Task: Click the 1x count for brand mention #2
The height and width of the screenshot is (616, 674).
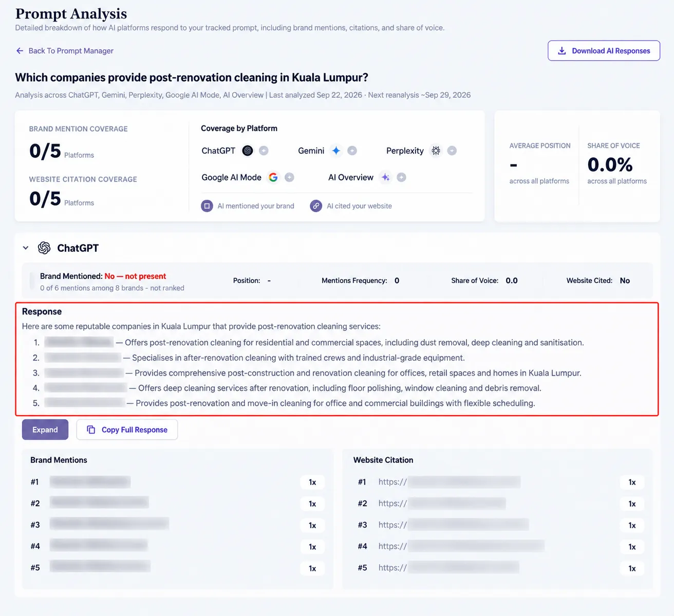Action: pos(312,503)
